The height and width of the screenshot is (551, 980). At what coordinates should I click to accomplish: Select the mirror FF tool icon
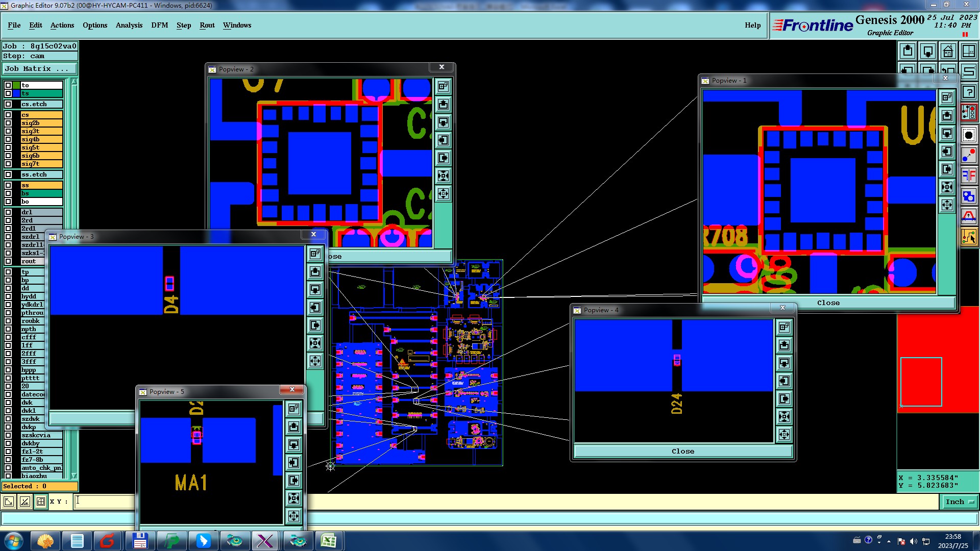point(968,176)
